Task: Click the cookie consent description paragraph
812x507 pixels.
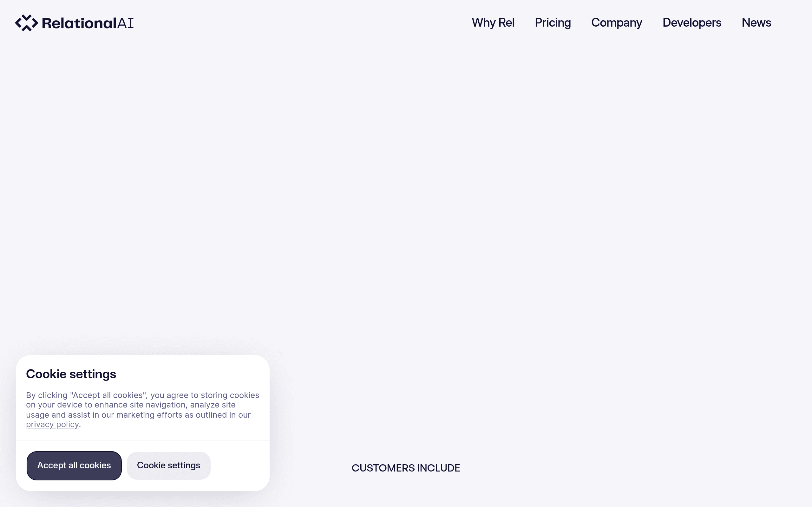Action: [x=143, y=410]
